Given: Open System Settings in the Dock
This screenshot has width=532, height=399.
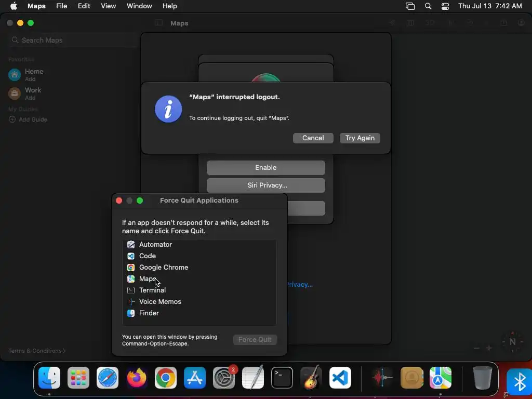Looking at the screenshot, I should [x=224, y=378].
